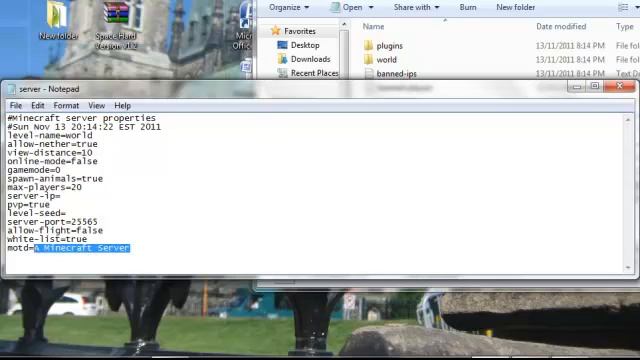The height and width of the screenshot is (360, 640).
Task: Select the plugins folder icon in Explorer
Action: 368,45
